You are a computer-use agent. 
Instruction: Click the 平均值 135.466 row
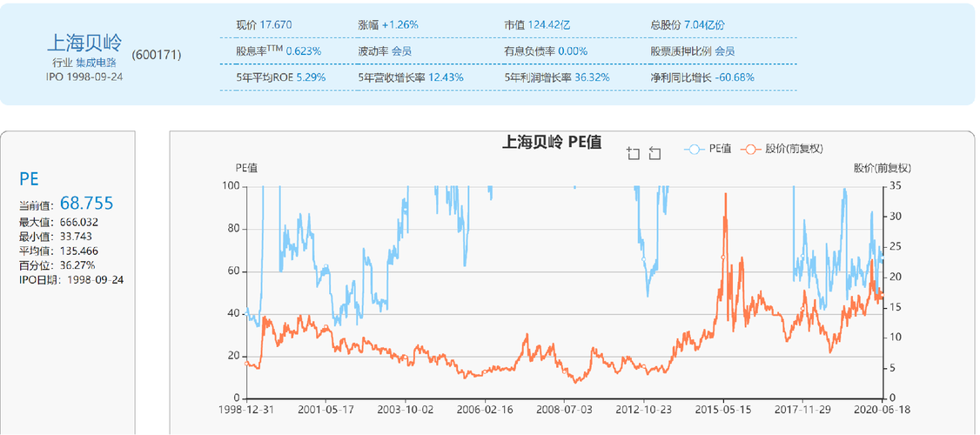[x=59, y=251]
